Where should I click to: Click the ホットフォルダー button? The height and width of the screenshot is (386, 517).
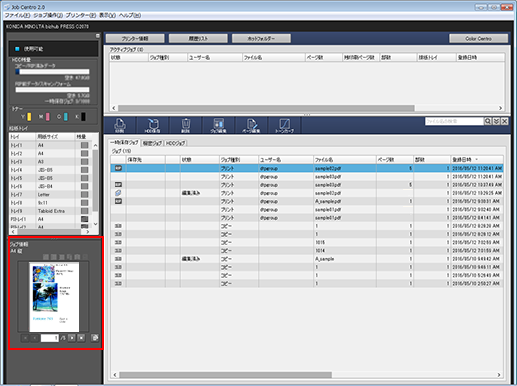point(261,39)
